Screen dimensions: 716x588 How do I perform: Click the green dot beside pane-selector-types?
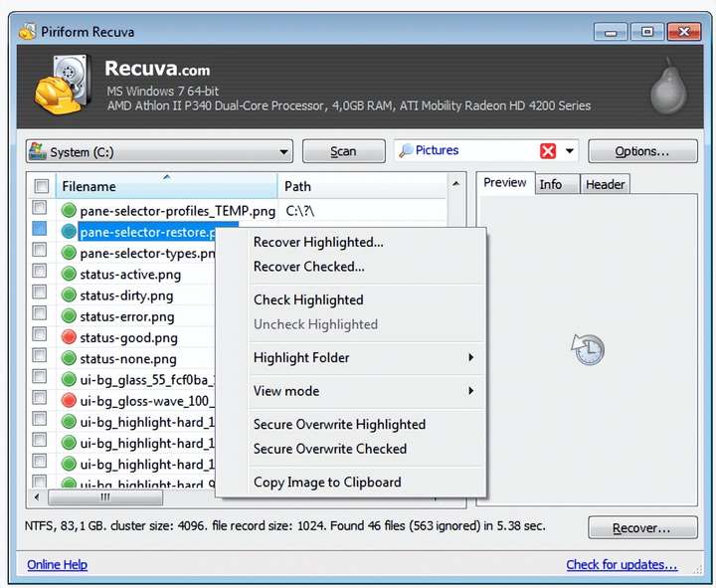pos(69,253)
